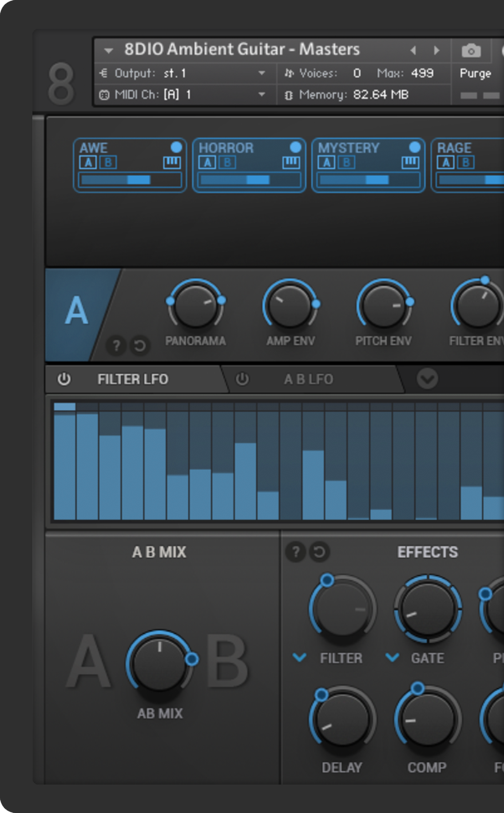This screenshot has width=504, height=813.
Task: Click the Voices count value 0
Action: pyautogui.click(x=357, y=73)
